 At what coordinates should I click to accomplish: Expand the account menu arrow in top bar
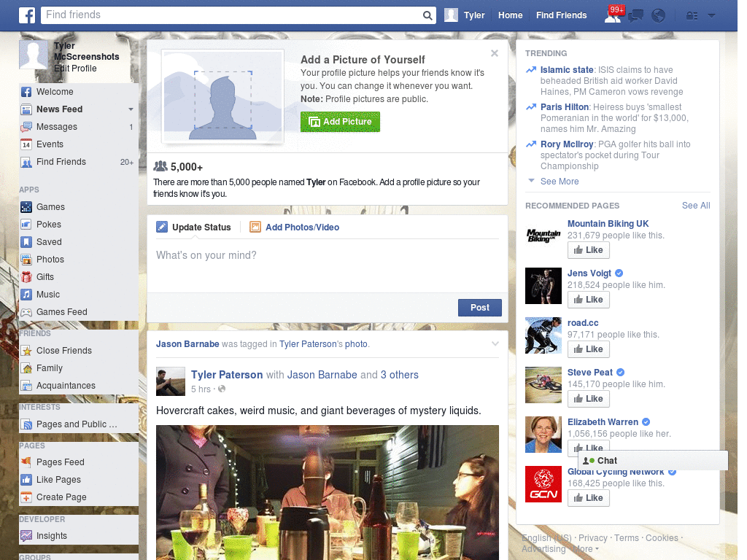coord(712,16)
